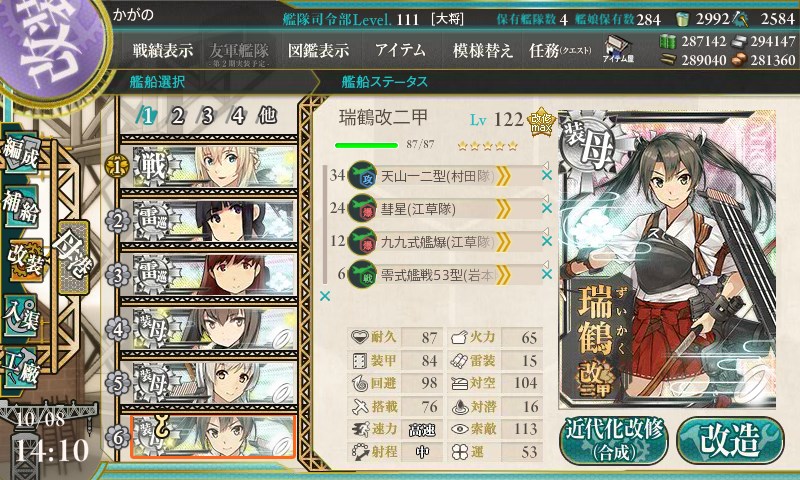800x480 pixels.
Task: Select the fourth ship (装母) in the list
Action: 208,329
